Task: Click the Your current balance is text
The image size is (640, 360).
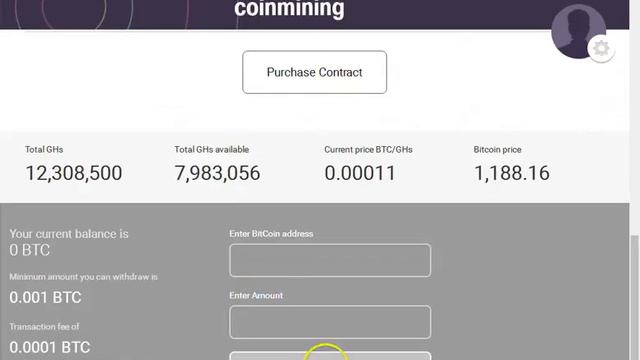Action: tap(69, 234)
